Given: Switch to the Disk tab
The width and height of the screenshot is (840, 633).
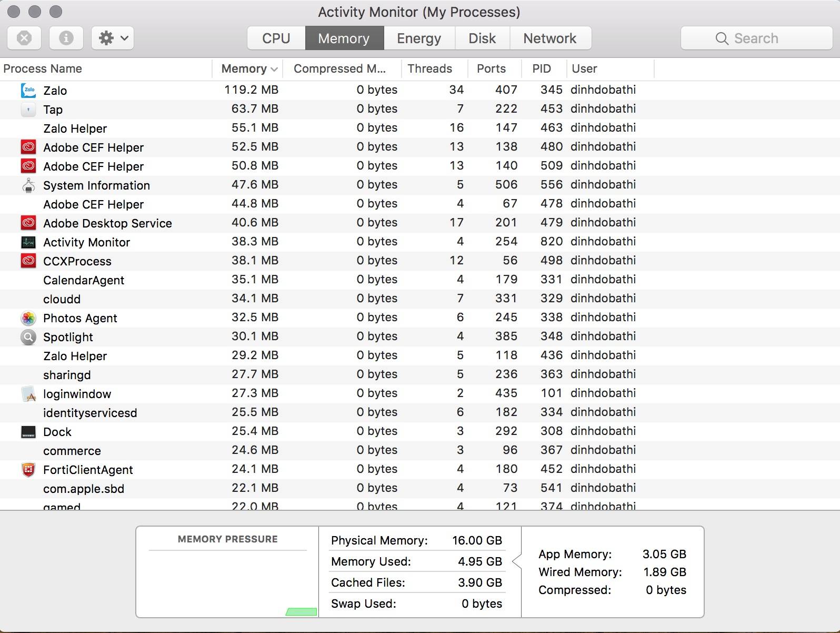Looking at the screenshot, I should click(482, 38).
